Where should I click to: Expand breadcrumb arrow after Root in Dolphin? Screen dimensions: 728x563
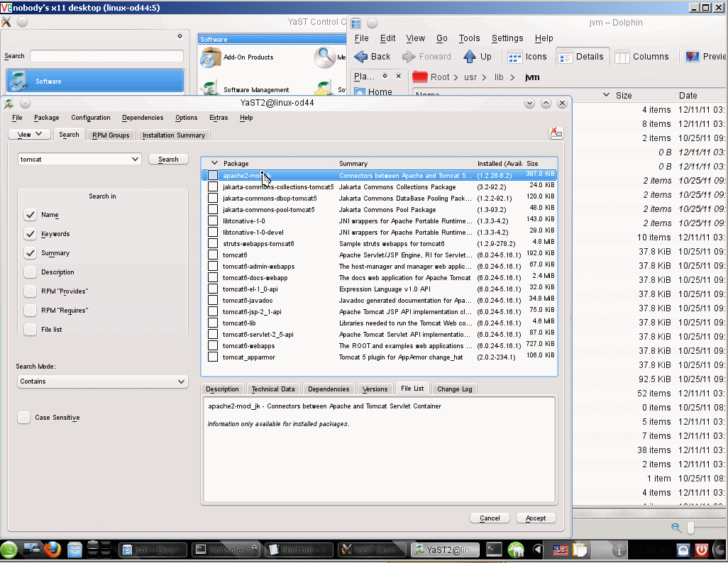pyautogui.click(x=456, y=77)
